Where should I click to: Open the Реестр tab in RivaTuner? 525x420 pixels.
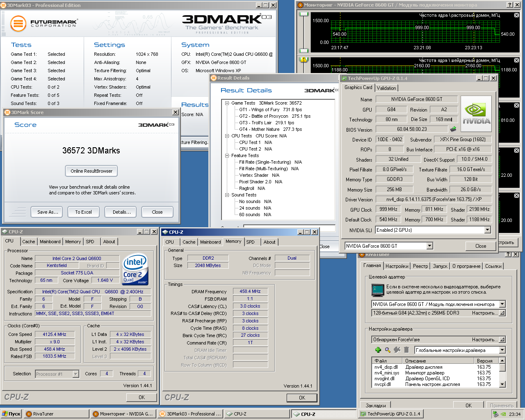(420, 266)
